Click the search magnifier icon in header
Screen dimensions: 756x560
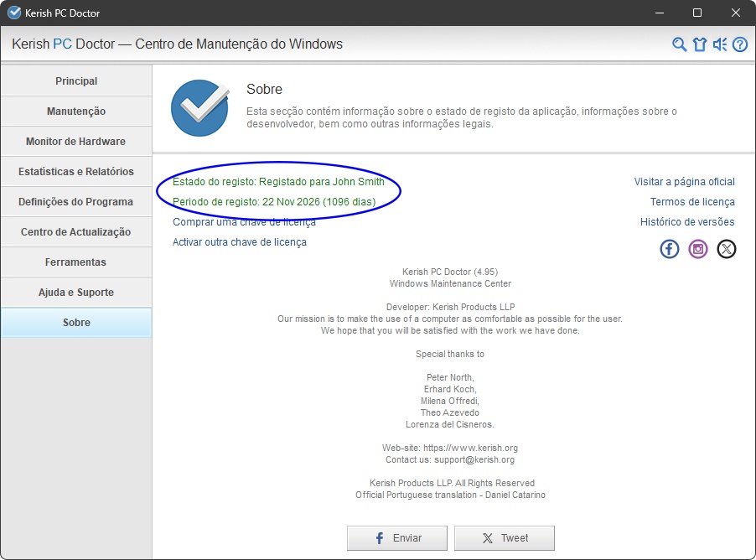[x=680, y=44]
